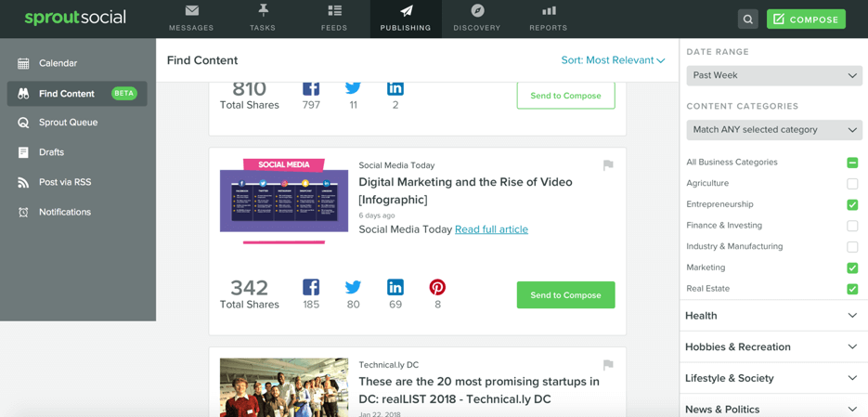
Task: Expand the Hobbies & Recreation section
Action: [773, 346]
